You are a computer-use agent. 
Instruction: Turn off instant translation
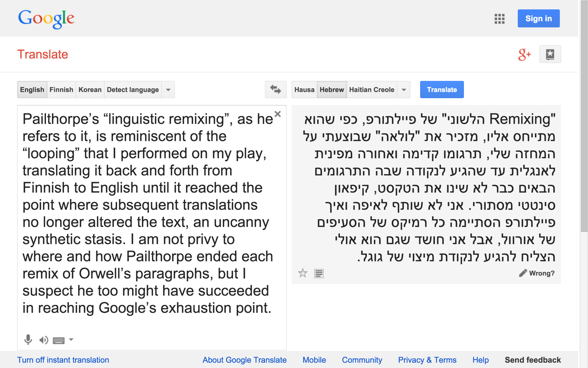point(63,360)
